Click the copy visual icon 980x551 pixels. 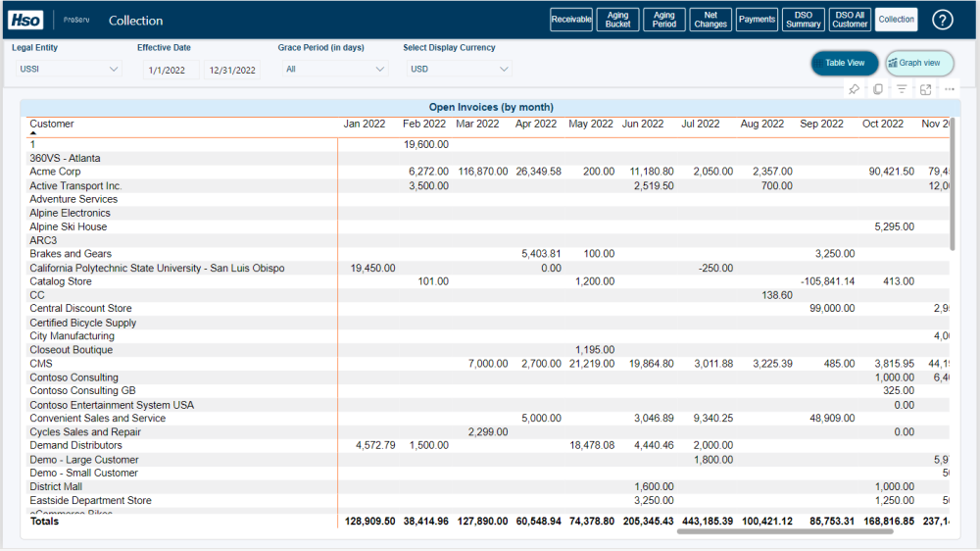878,89
